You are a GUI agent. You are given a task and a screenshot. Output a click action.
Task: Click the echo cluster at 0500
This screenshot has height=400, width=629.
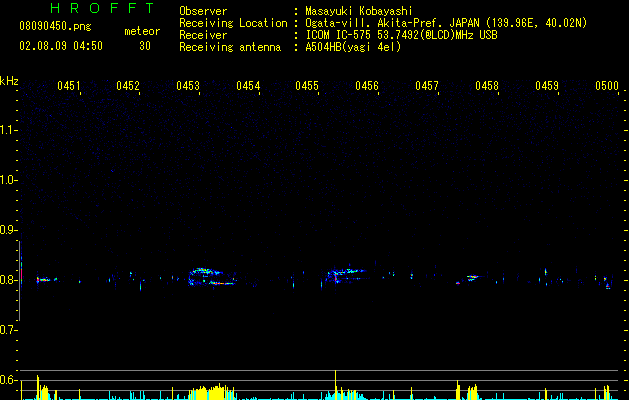607,282
